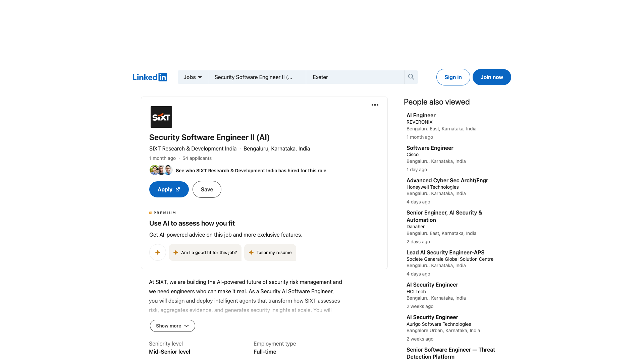Open Senior Engineer, AI Security & Automation job

[x=444, y=216]
